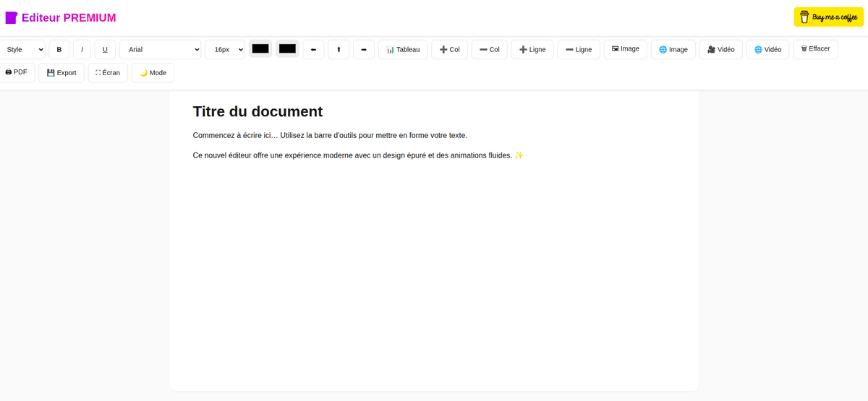The width and height of the screenshot is (868, 401).
Task: Align text with the right arrow icon
Action: (x=364, y=50)
